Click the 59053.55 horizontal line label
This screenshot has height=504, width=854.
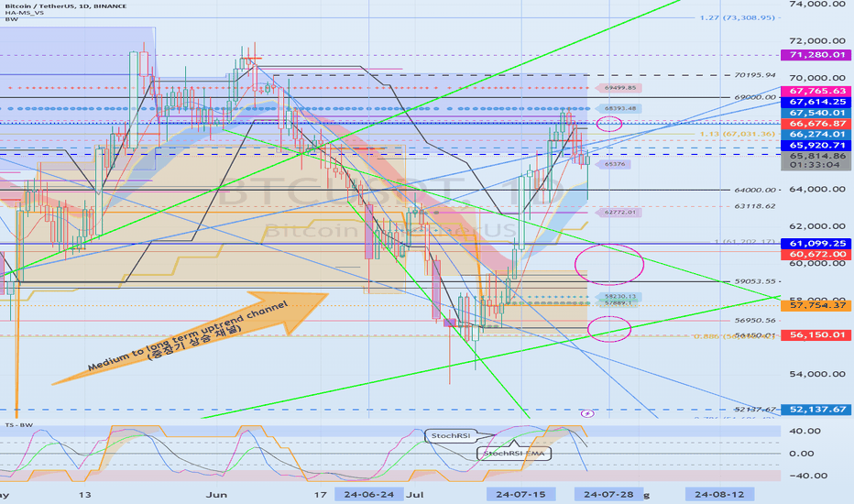pos(754,281)
